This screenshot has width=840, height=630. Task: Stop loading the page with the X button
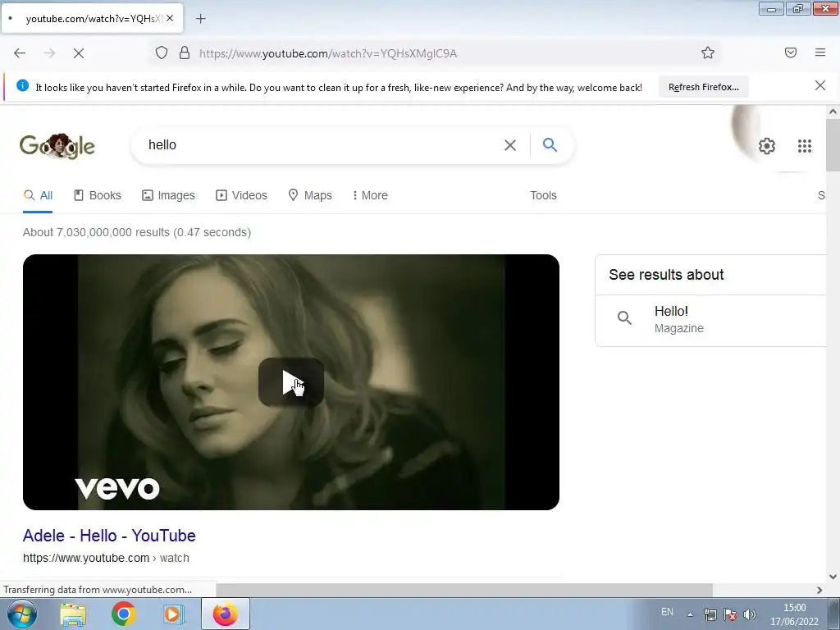tap(79, 53)
